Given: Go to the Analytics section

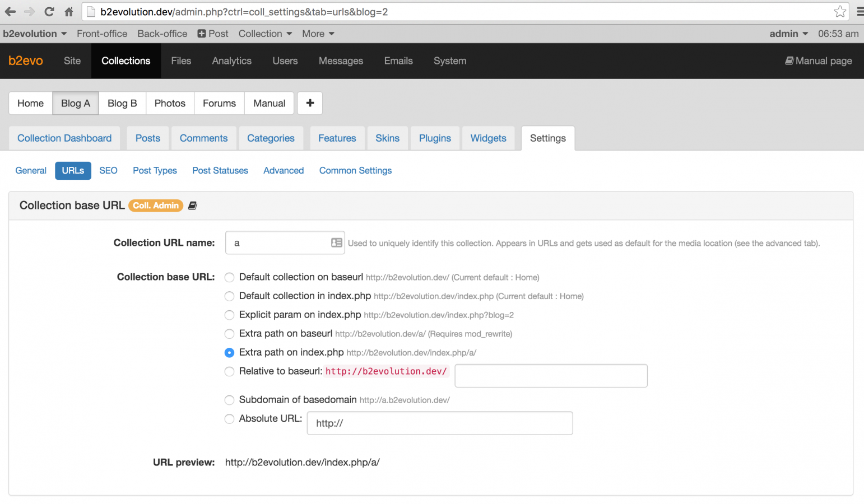Looking at the screenshot, I should (x=231, y=60).
